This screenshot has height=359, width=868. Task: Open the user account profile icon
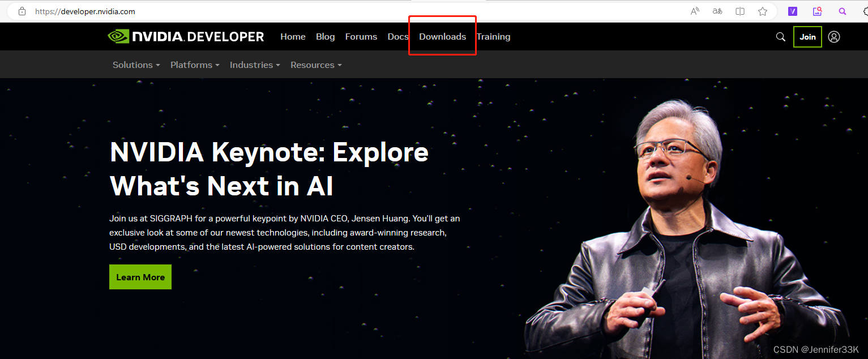click(834, 37)
